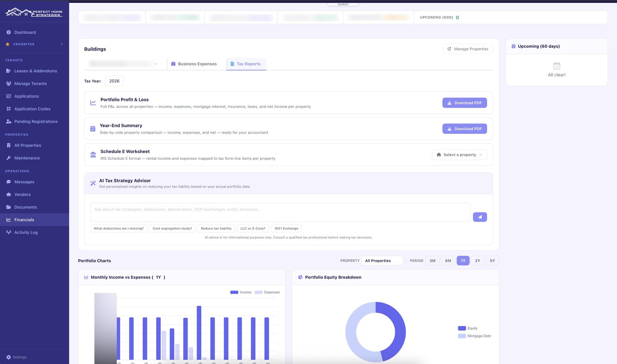Click the Equity legend color swatch
The height and width of the screenshot is (364, 617).
click(462, 329)
